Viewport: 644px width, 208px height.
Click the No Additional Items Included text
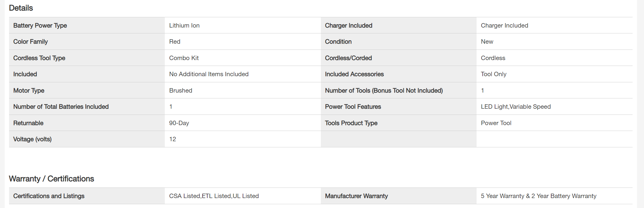209,74
